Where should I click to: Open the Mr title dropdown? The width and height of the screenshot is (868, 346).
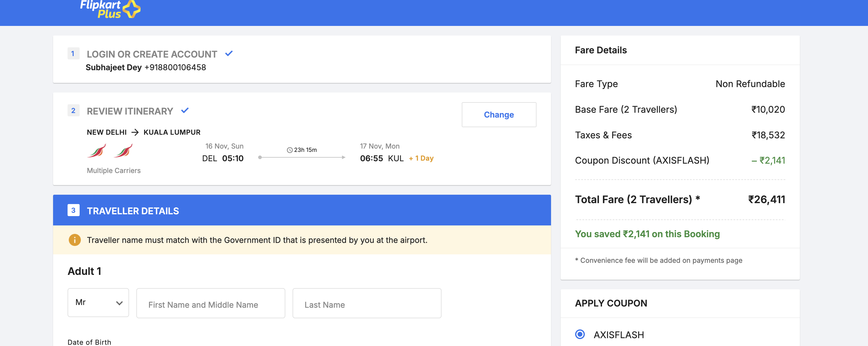point(98,302)
